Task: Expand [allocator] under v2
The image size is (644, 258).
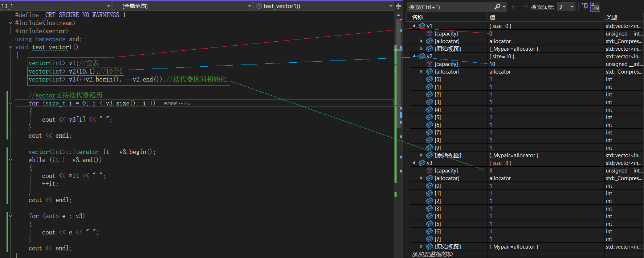Action: (x=421, y=71)
